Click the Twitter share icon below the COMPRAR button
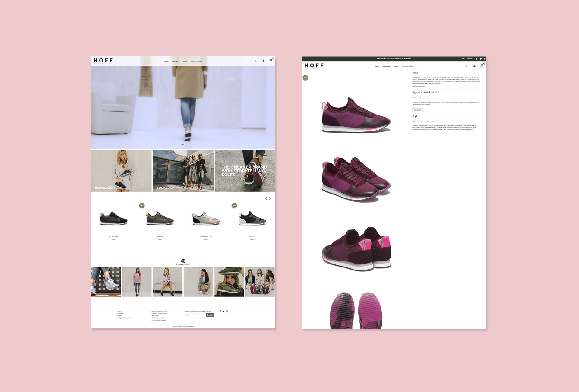 coord(416,116)
